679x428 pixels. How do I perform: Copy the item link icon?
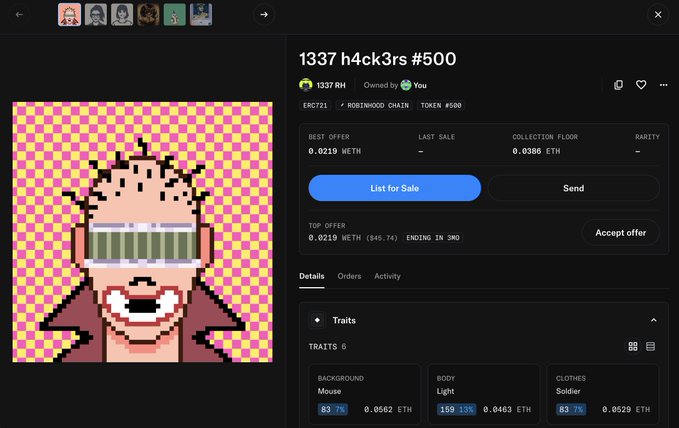(618, 85)
